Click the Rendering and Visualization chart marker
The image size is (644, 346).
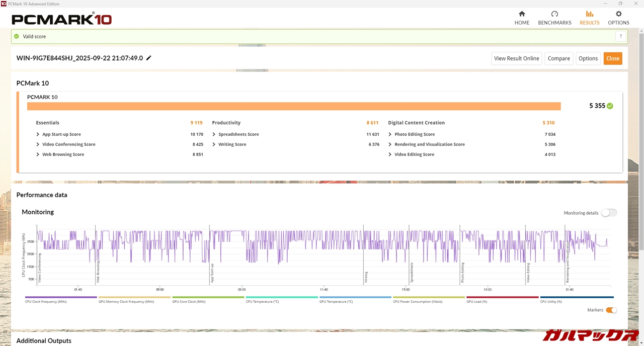[568, 261]
